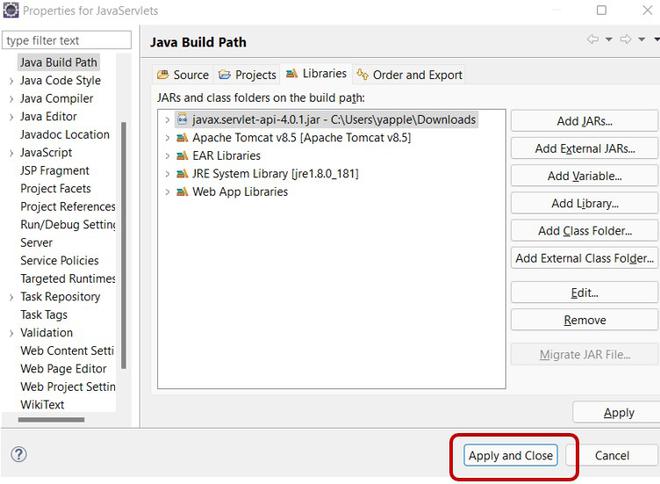Image resolution: width=660 pixels, height=484 pixels.
Task: Expand the Apache Tomcat v8.5 library node
Action: point(167,137)
